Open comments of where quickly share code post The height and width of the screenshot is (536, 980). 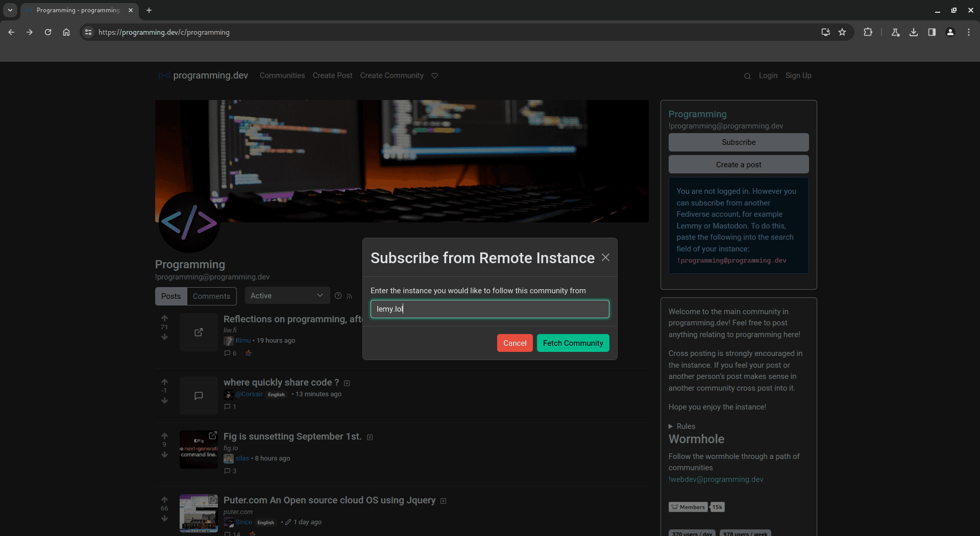[x=230, y=406]
